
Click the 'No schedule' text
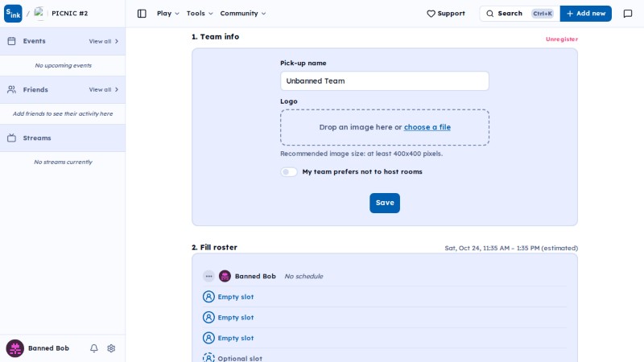(x=303, y=276)
